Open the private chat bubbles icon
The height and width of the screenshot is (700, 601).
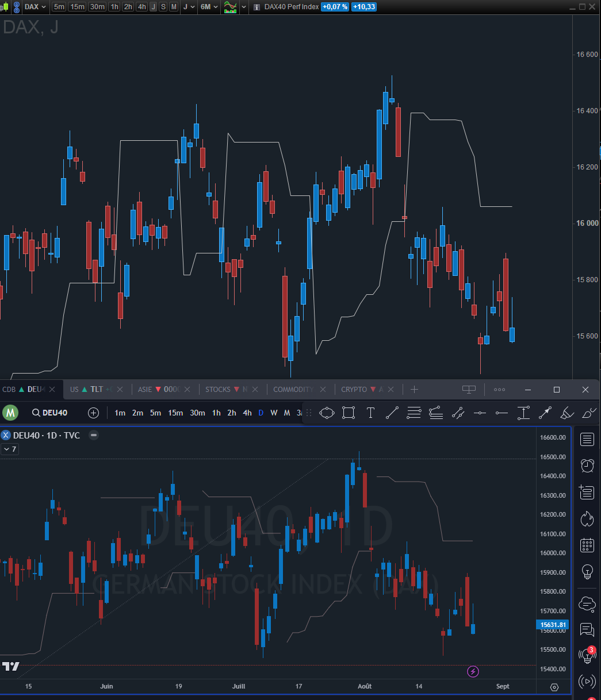click(x=587, y=630)
